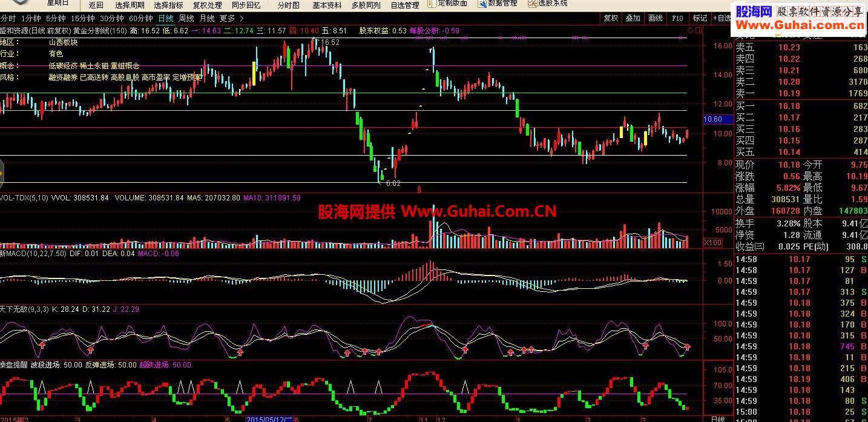Open the 同步回忆 menu item
868x422 pixels.
pos(246,5)
